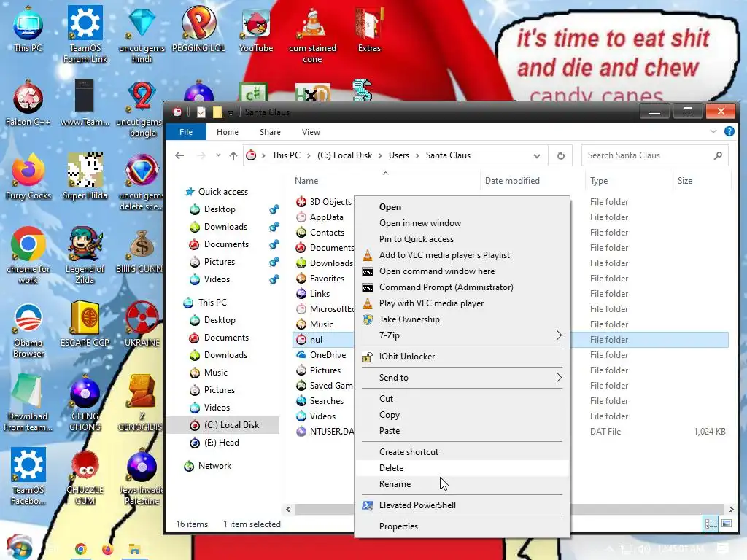
Task: Open the Share ribbon tab
Action: click(x=270, y=132)
